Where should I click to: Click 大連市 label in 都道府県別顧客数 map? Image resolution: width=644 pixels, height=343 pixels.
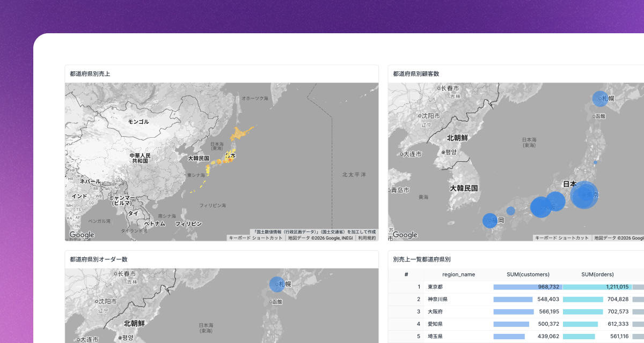coord(411,154)
